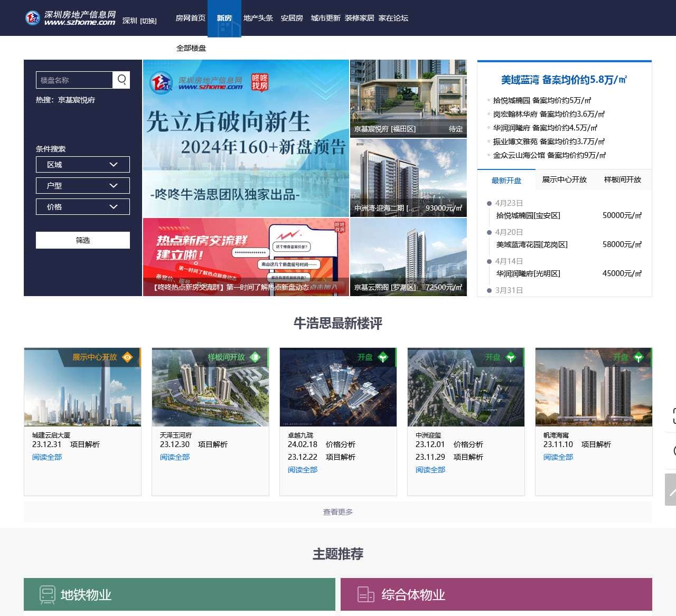Expand the 户型 filter dropdown
Screen dimensions: 676x616
(82, 185)
